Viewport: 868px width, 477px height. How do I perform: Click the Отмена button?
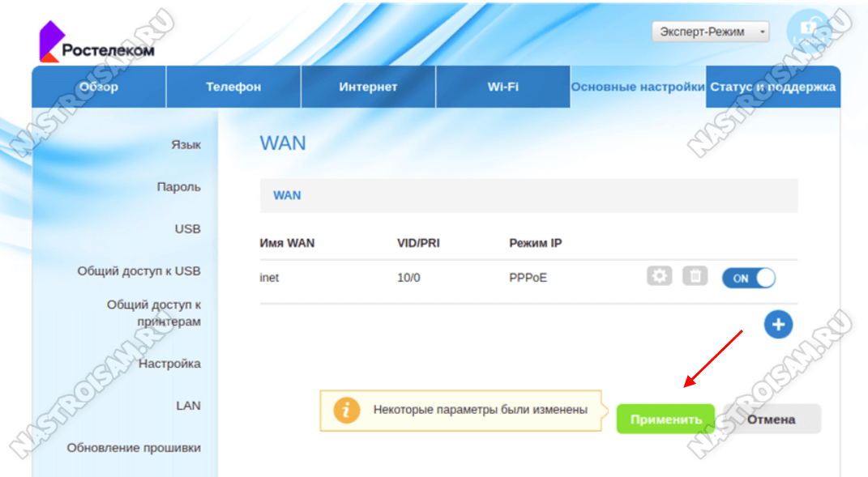tap(771, 420)
